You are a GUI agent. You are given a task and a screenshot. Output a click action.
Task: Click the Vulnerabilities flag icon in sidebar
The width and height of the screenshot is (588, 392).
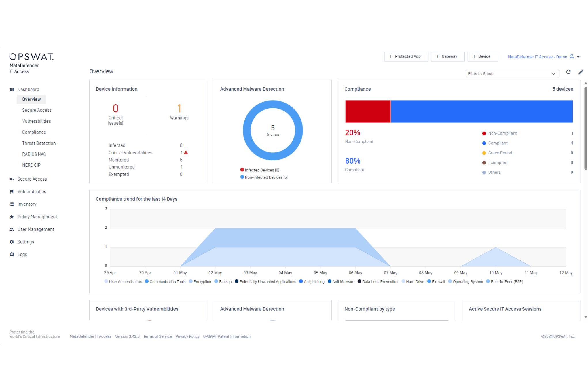click(12, 192)
